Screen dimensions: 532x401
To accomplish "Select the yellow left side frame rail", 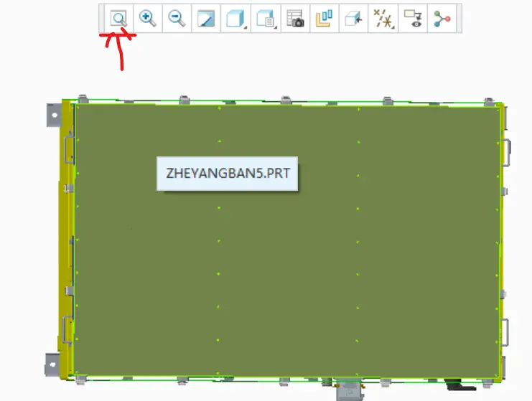I will (x=66, y=239).
